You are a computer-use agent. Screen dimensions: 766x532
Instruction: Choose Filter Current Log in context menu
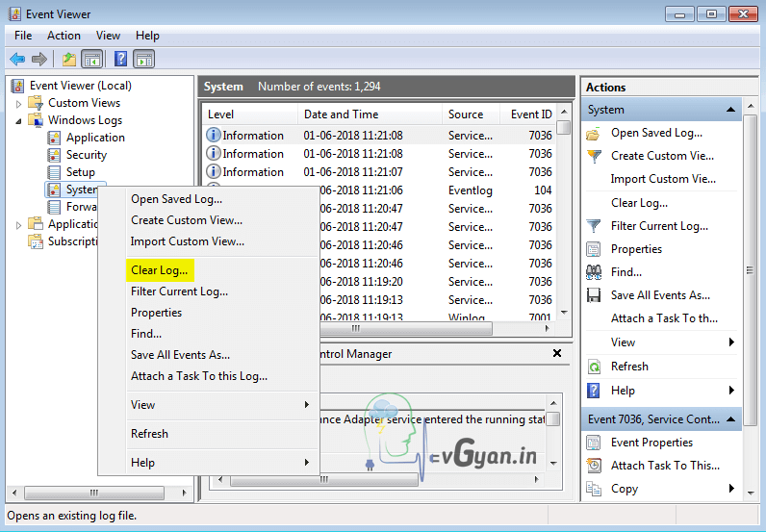coord(179,291)
